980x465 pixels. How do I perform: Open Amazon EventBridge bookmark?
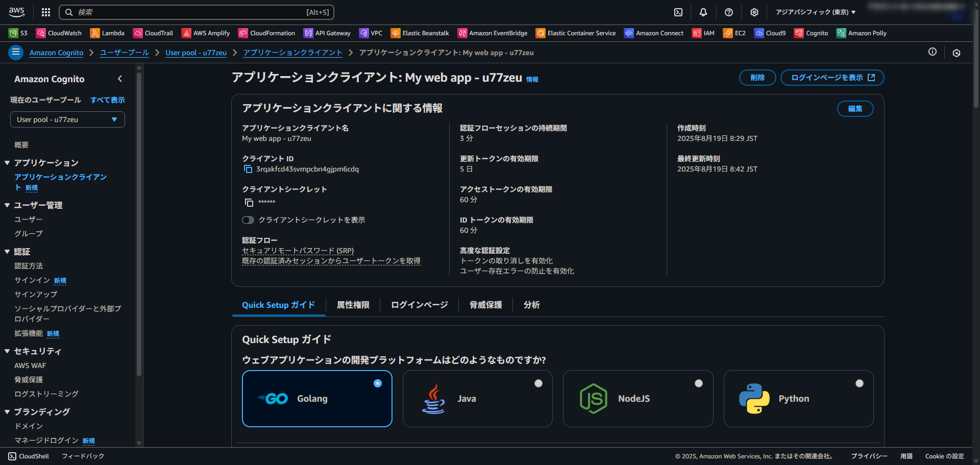point(493,33)
